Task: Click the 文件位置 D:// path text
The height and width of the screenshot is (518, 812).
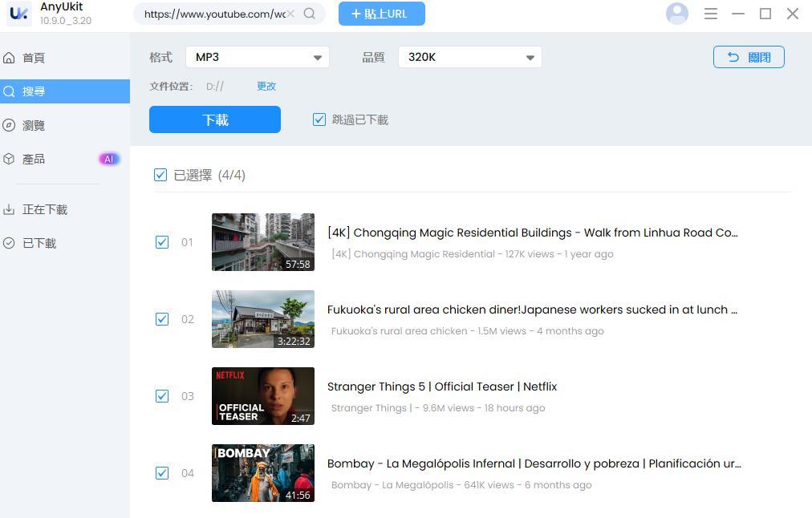Action: point(215,87)
